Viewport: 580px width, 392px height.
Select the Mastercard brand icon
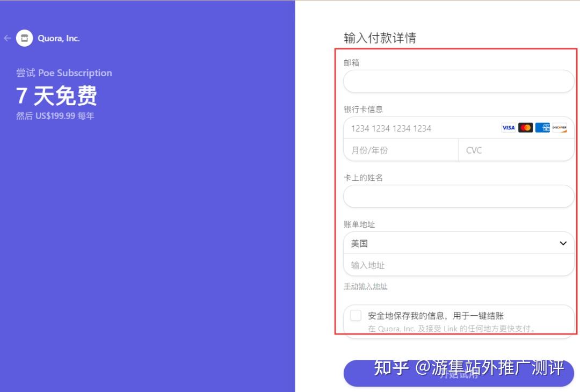click(x=526, y=127)
